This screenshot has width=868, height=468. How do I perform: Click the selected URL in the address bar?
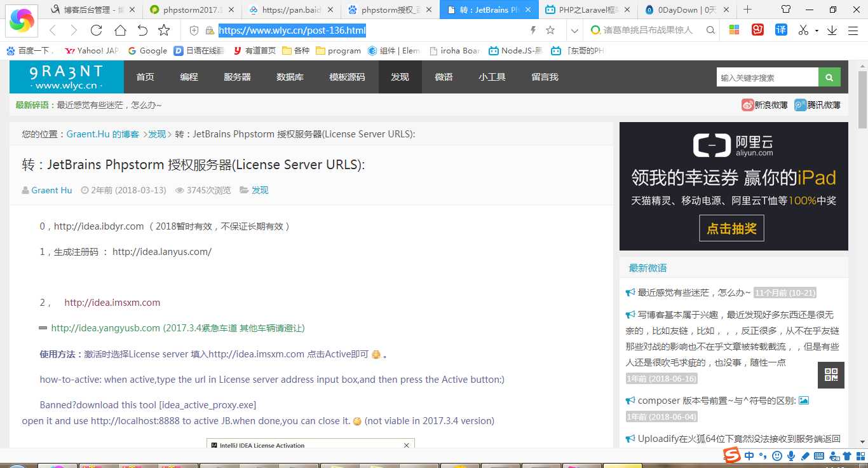point(292,31)
